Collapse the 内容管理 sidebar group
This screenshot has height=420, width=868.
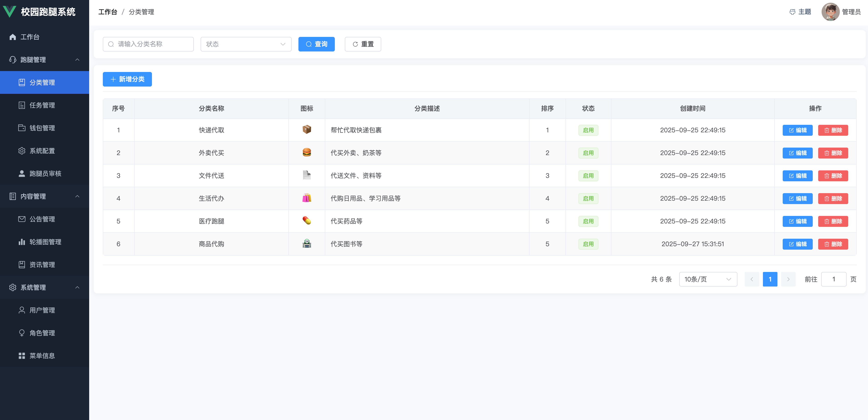click(45, 196)
